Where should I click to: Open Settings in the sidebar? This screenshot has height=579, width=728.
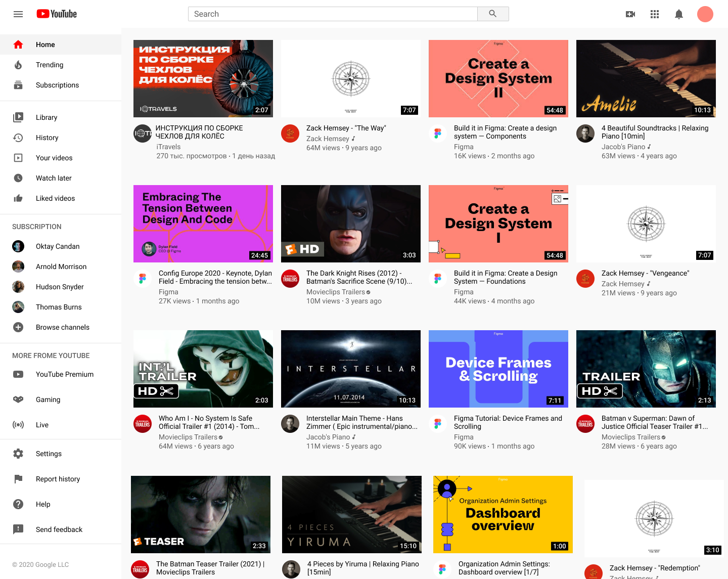[x=61, y=454]
